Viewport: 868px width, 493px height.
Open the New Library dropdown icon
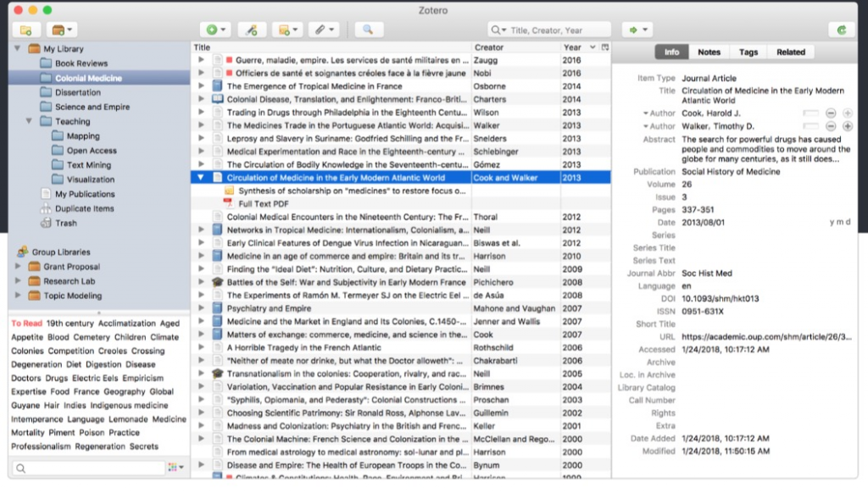click(x=61, y=30)
